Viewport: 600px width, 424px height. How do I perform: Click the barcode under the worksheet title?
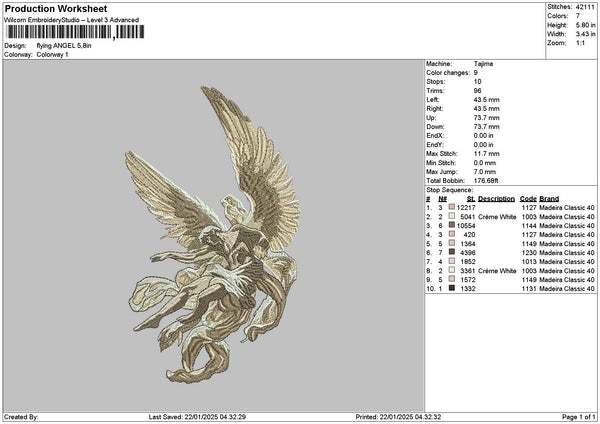point(60,33)
